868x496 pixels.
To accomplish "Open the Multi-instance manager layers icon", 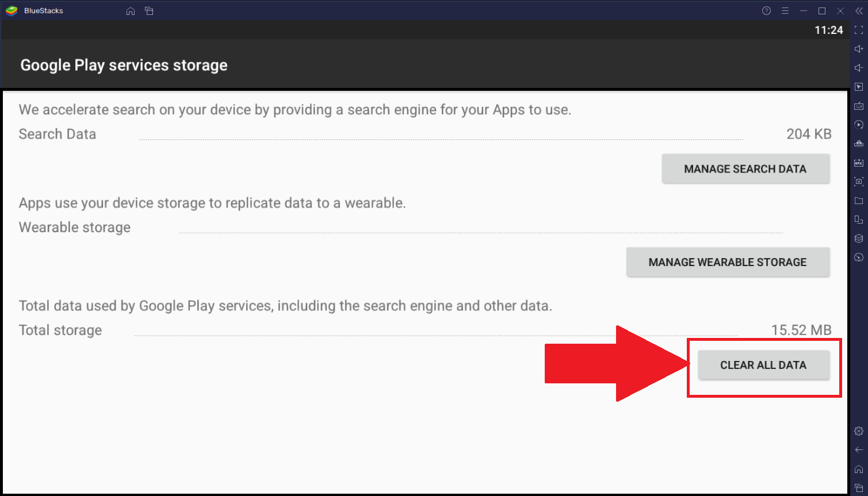I will 859,239.
